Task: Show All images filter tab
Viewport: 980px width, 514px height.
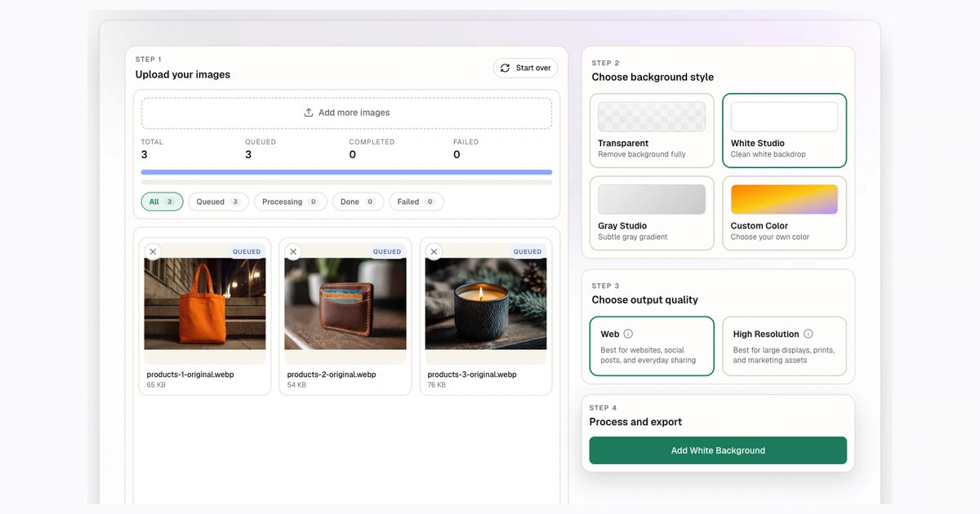Action: tap(162, 202)
